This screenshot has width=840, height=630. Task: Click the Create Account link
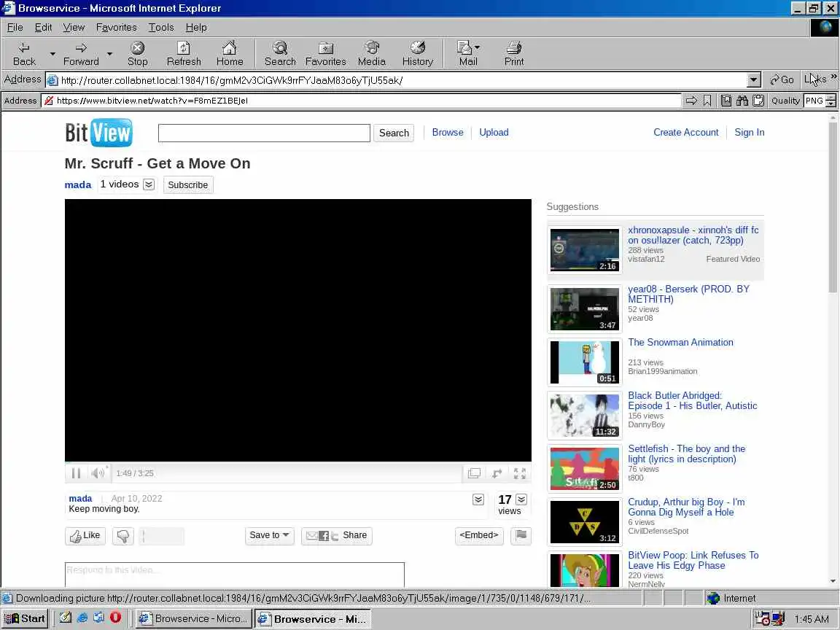tap(685, 132)
